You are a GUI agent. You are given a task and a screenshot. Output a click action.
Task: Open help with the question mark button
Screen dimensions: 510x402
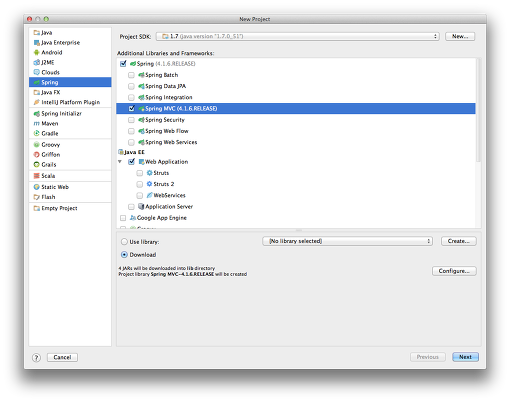click(x=36, y=358)
